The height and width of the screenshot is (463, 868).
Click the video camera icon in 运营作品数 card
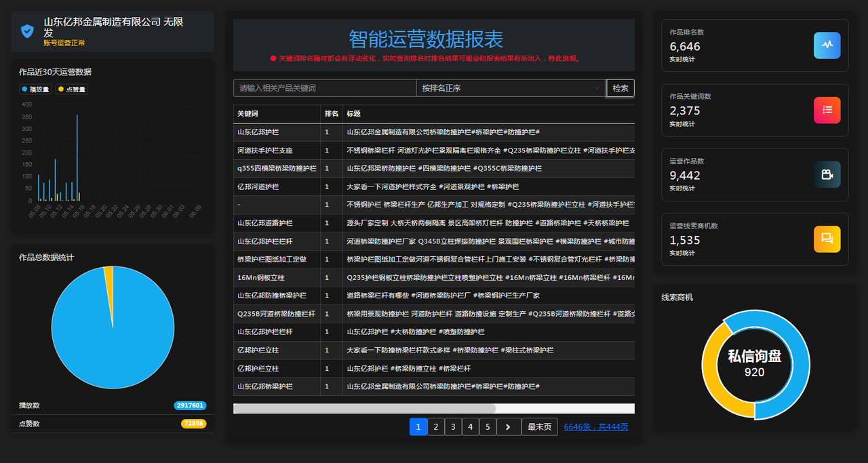click(827, 174)
